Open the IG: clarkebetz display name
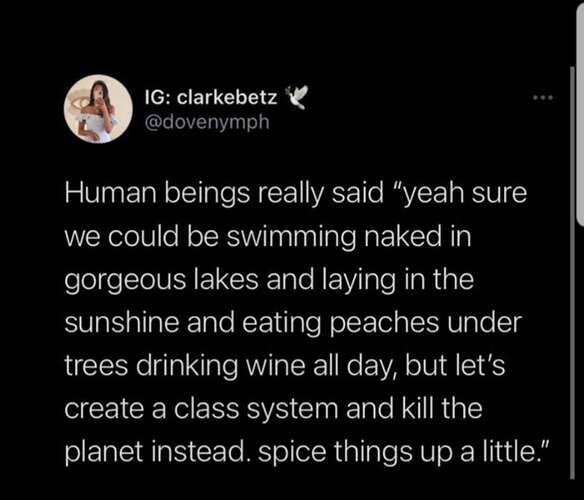This screenshot has width=584, height=500. click(x=211, y=98)
